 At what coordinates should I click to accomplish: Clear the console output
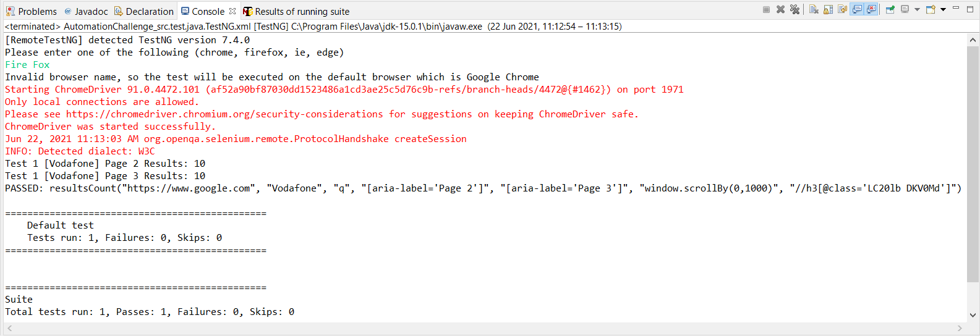814,9
